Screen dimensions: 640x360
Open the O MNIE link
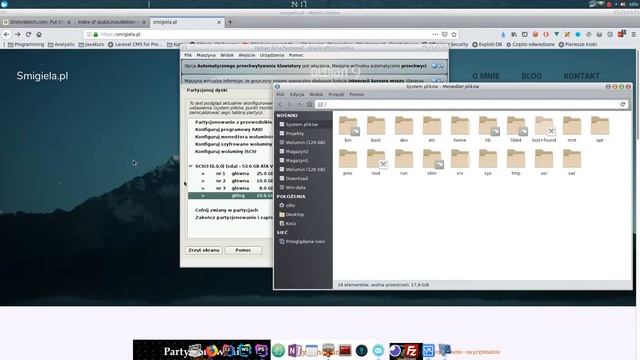pyautogui.click(x=486, y=76)
